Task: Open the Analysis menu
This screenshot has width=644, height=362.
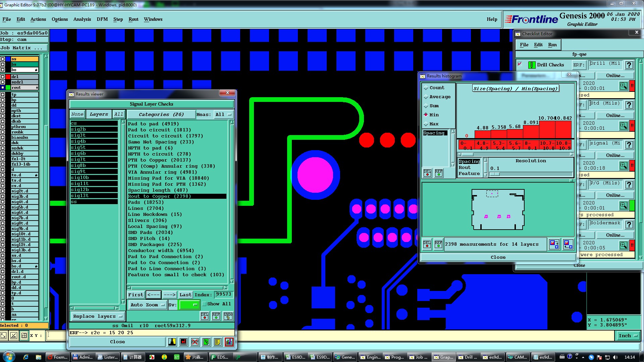Action: [x=82, y=19]
